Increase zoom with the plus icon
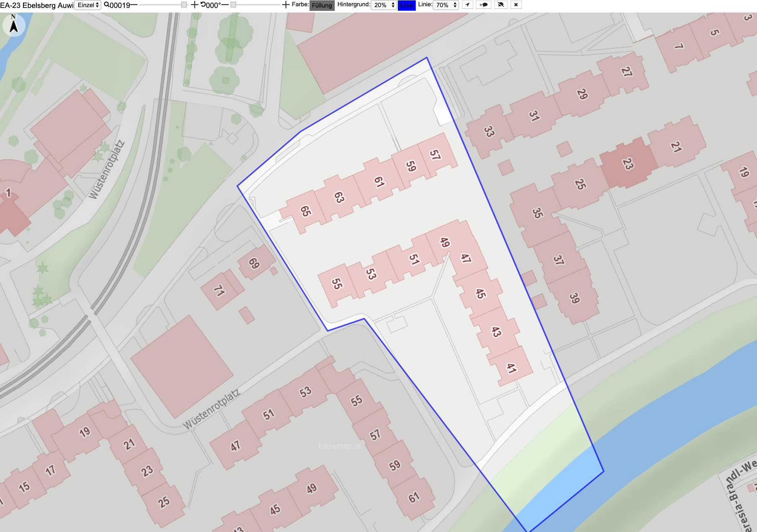Screen dimensions: 757x532 195,5
